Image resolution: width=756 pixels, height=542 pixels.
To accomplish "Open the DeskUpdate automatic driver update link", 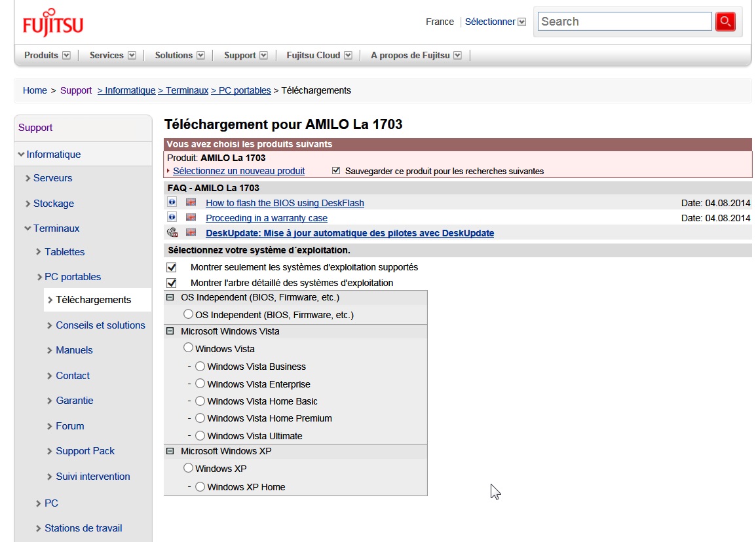I will 350,233.
